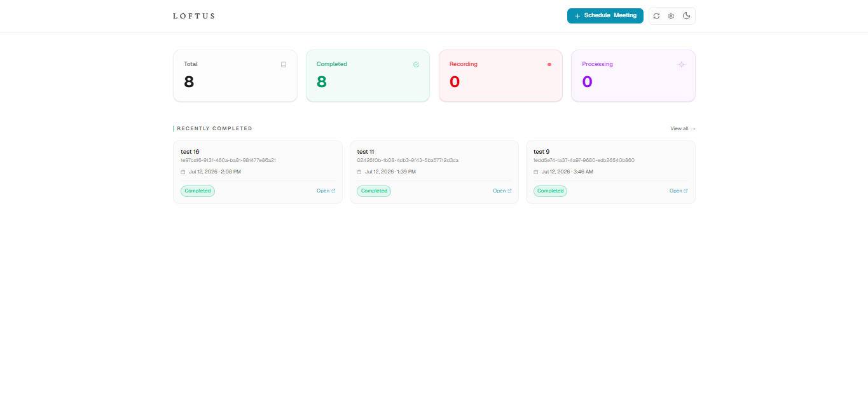
Task: Click the calendar icon on the test 11 card
Action: click(x=359, y=172)
